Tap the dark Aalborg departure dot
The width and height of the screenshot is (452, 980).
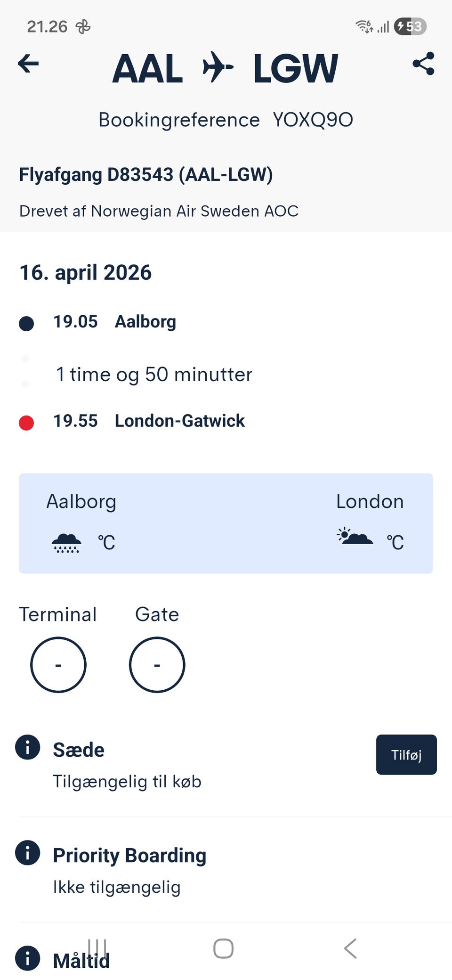click(26, 324)
